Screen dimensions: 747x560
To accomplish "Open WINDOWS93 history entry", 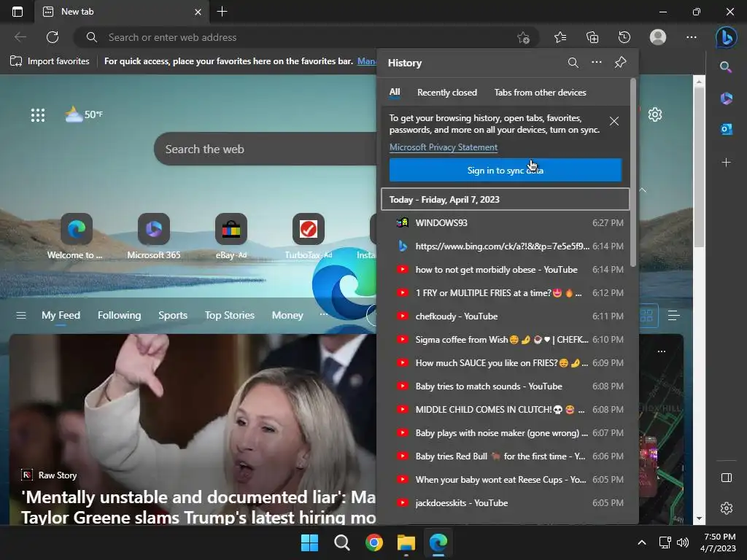I will [x=505, y=222].
